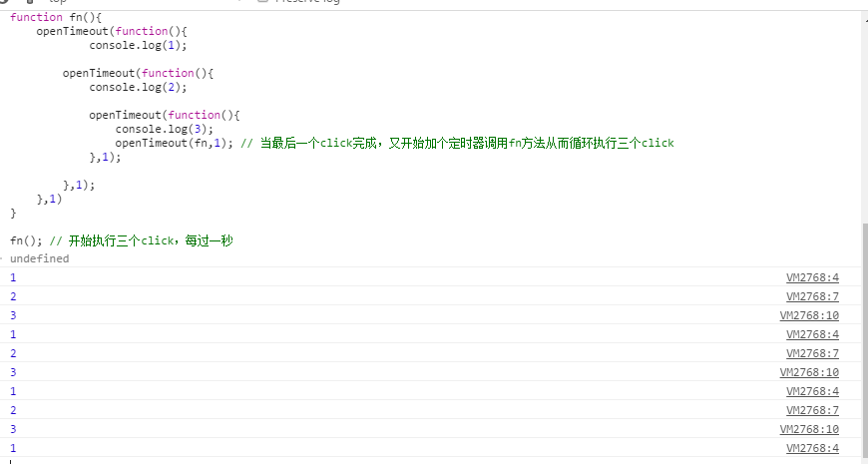The width and height of the screenshot is (868, 464).
Task: Open the last VM2768:7 source link
Action: [812, 410]
